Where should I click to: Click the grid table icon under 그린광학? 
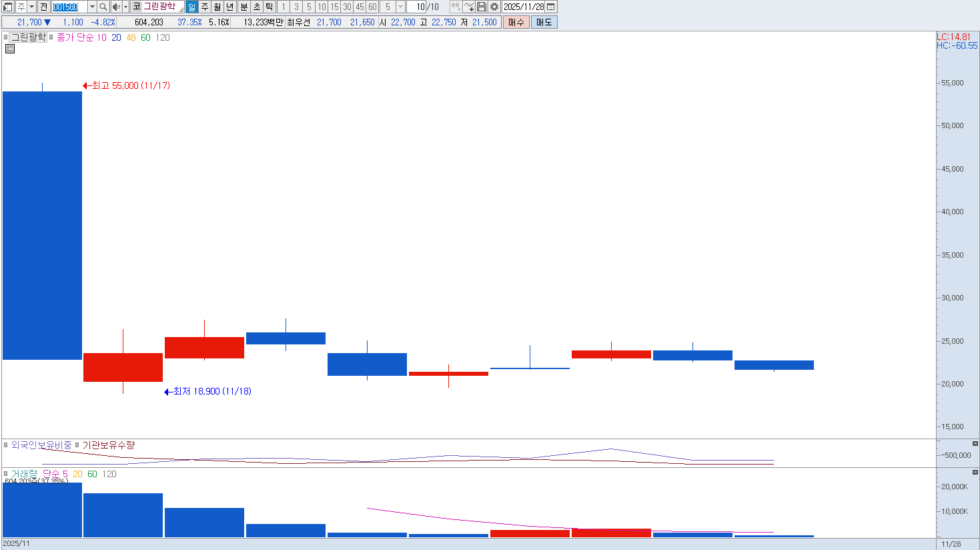(x=10, y=49)
